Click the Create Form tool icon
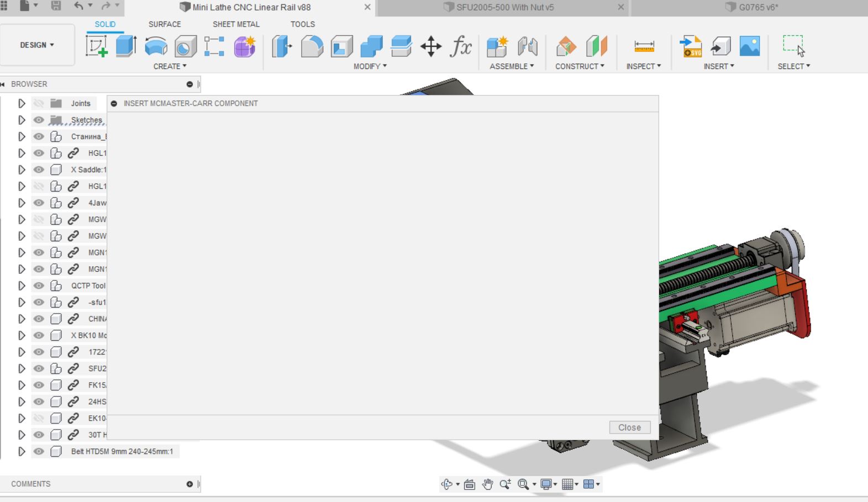 click(245, 46)
